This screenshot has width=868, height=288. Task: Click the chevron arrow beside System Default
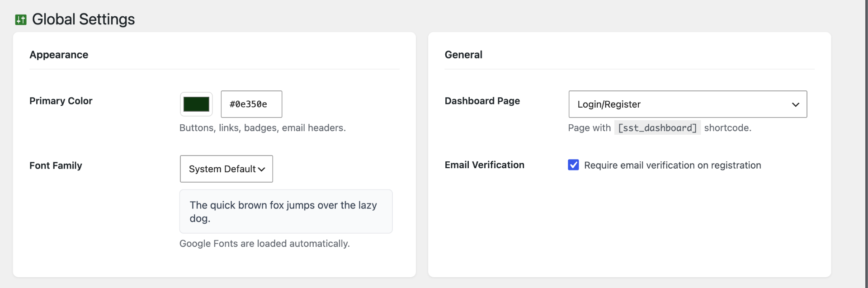tap(261, 169)
